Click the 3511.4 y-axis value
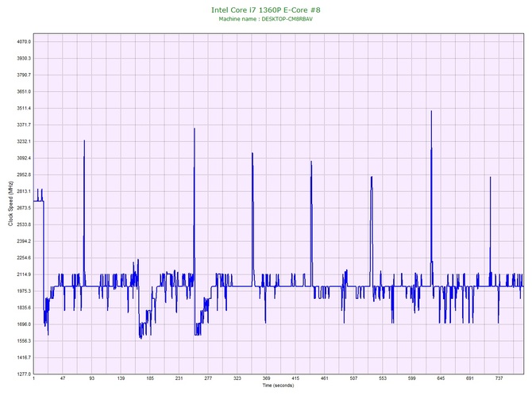 (x=24, y=108)
